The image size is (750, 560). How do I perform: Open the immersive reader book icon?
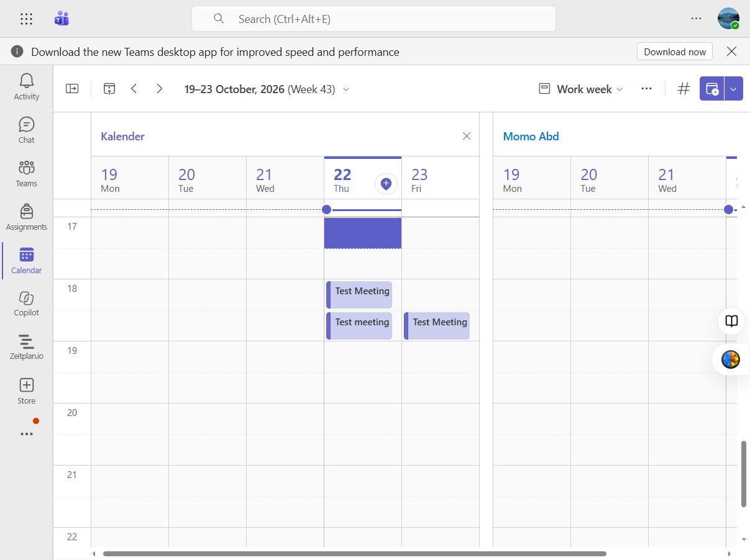tap(732, 321)
